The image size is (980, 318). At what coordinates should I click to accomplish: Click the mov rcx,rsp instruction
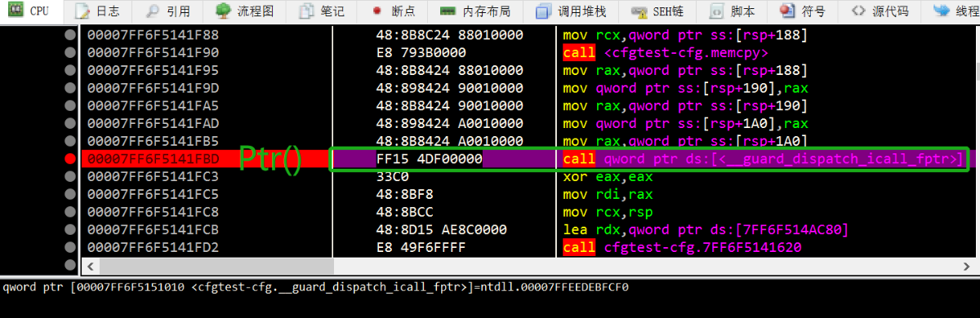point(607,212)
